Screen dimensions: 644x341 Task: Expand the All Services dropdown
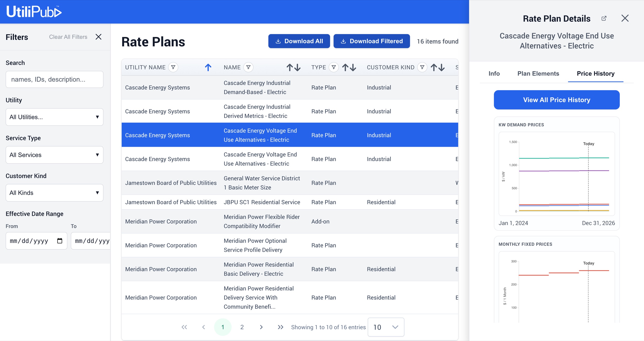(x=54, y=155)
